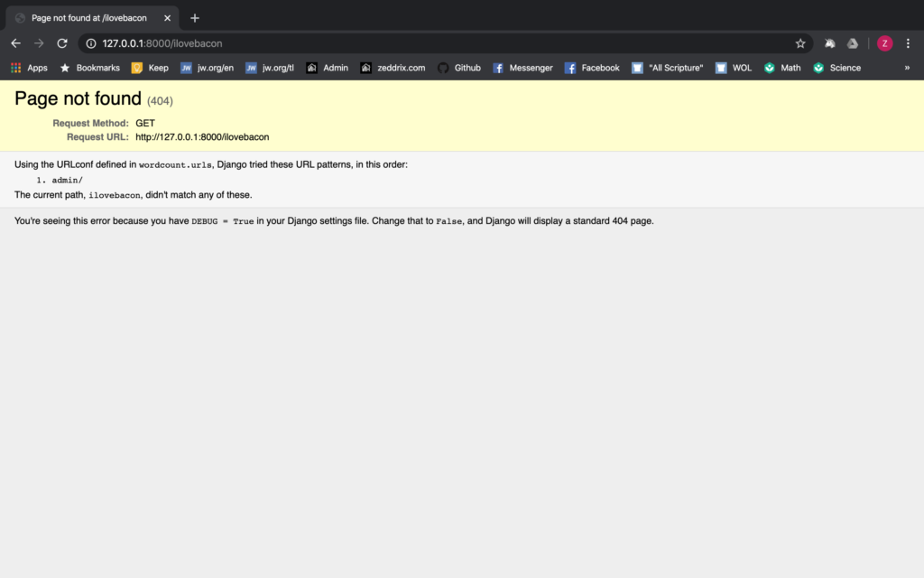Select the Page not found at /ilovebacon tab
This screenshot has height=578, width=924.
pyautogui.click(x=93, y=18)
